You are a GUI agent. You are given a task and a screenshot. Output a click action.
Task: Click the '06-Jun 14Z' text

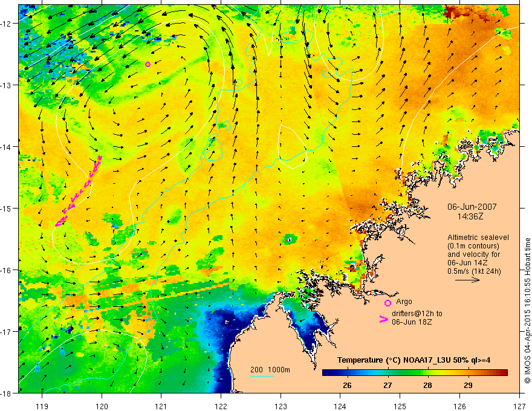467,263
